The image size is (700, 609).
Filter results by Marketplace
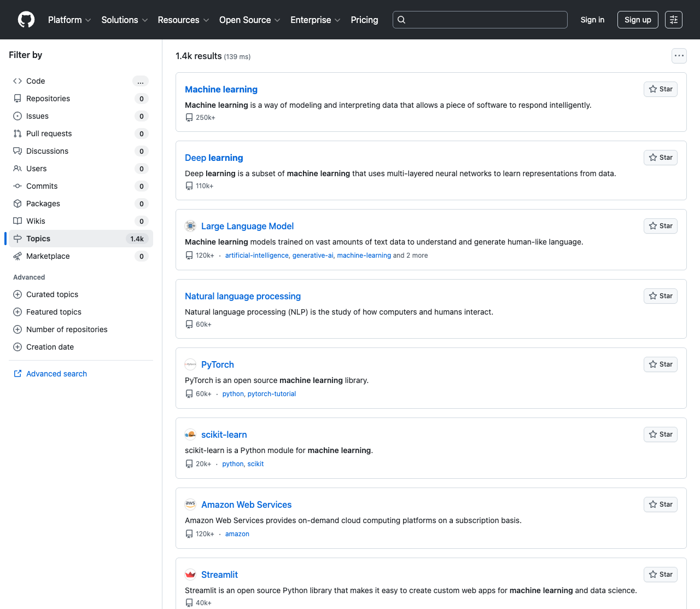click(81, 256)
